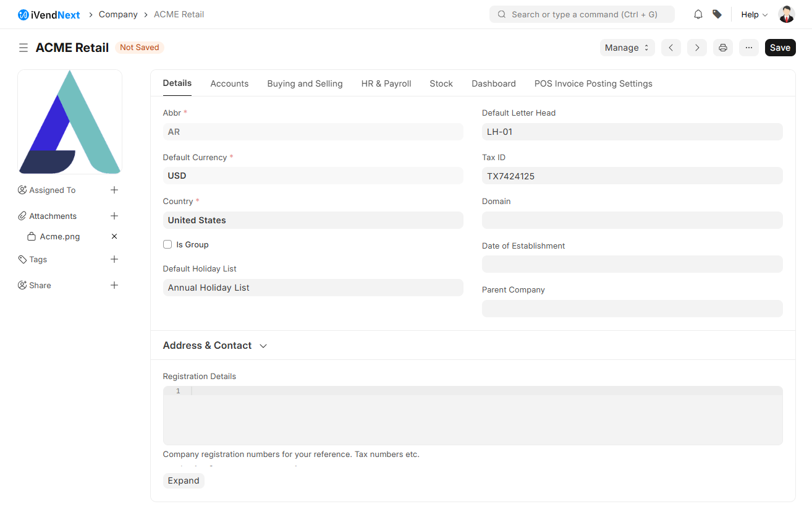812x517 pixels.
Task: Go to previous document arrow
Action: [671, 48]
